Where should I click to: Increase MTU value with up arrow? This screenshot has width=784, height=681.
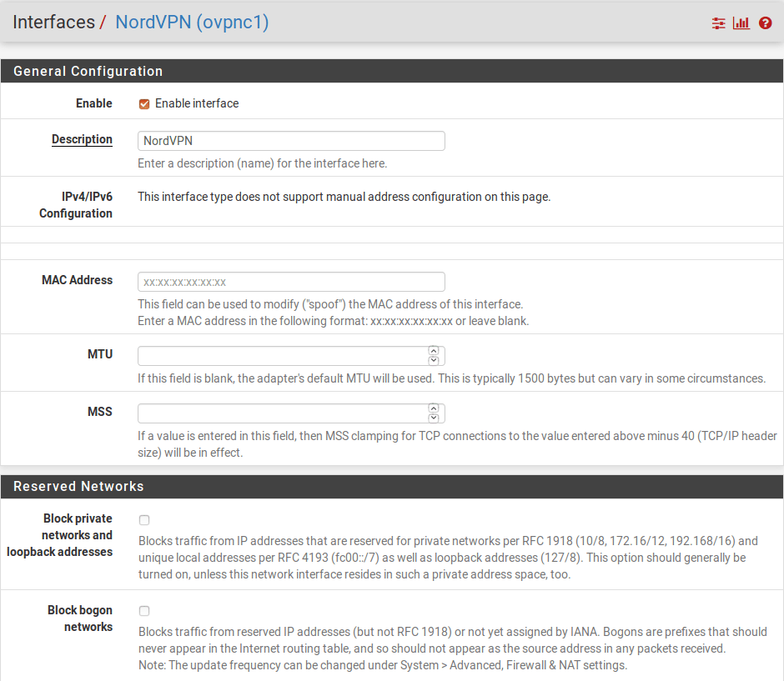433,352
